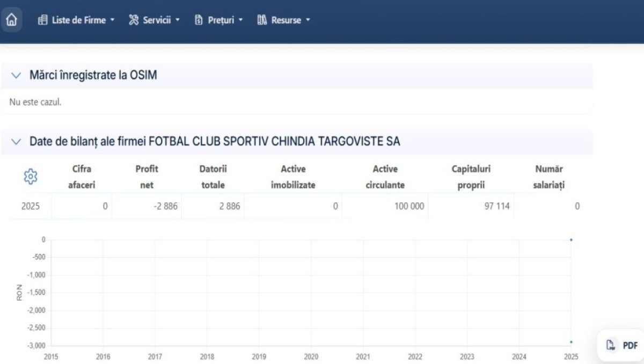
Task: Select the 100 000 active circulante value
Action: (409, 206)
